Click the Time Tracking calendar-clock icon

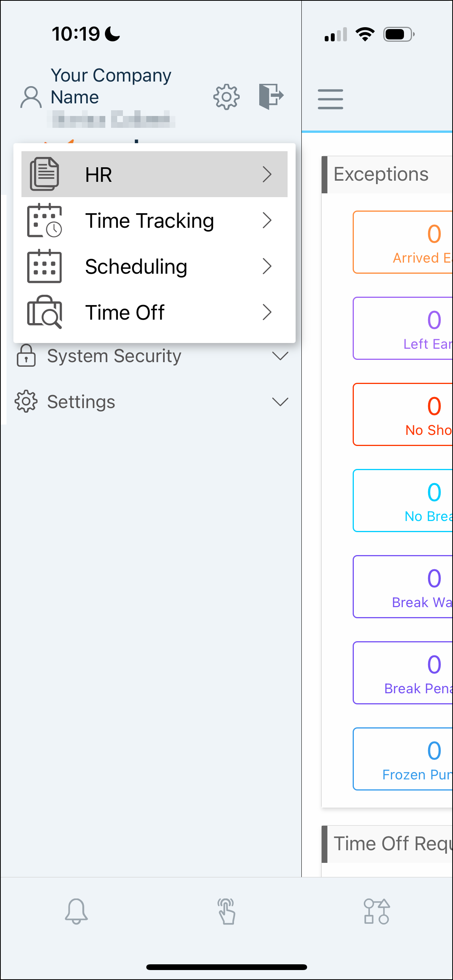tap(44, 220)
